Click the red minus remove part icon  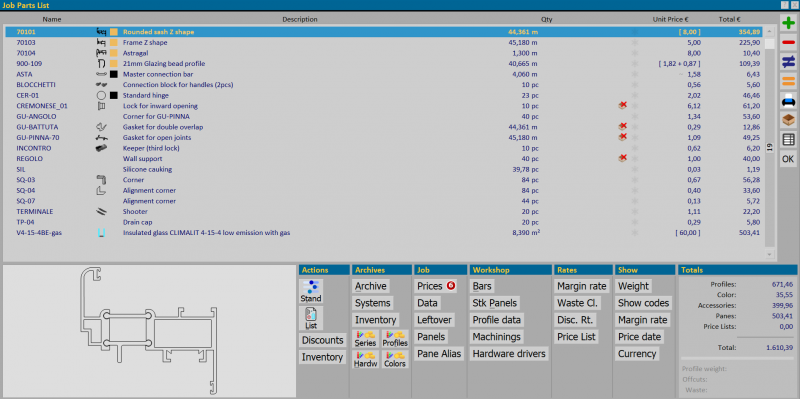(x=788, y=43)
